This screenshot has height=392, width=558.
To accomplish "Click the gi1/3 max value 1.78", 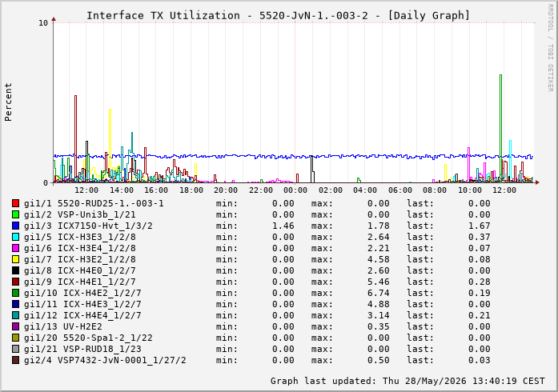I will 379,226.
